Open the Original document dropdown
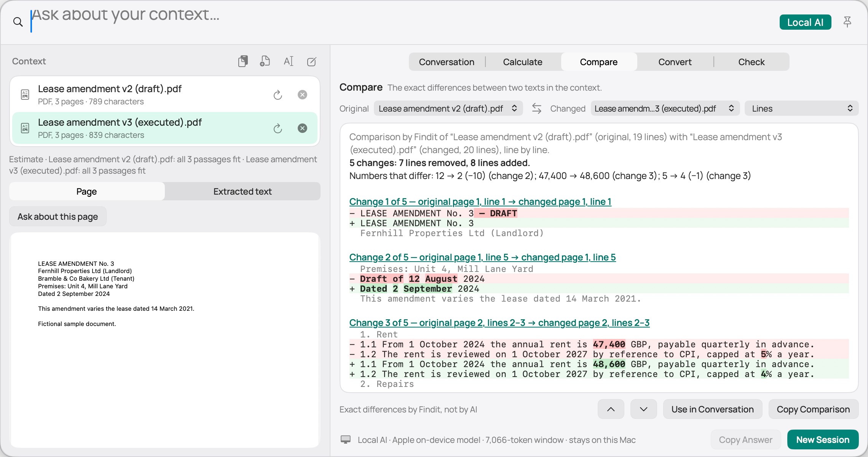The width and height of the screenshot is (868, 457). [x=448, y=109]
